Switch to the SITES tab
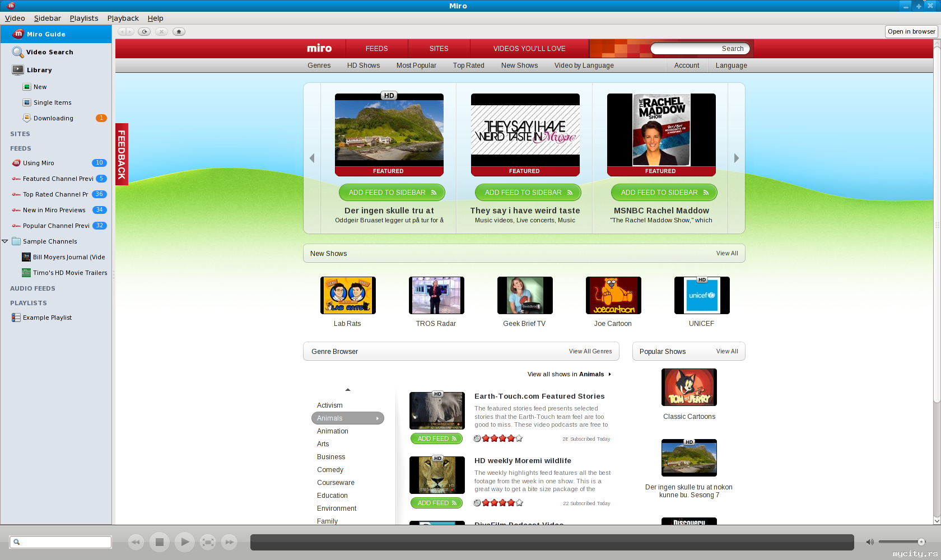 coord(439,49)
